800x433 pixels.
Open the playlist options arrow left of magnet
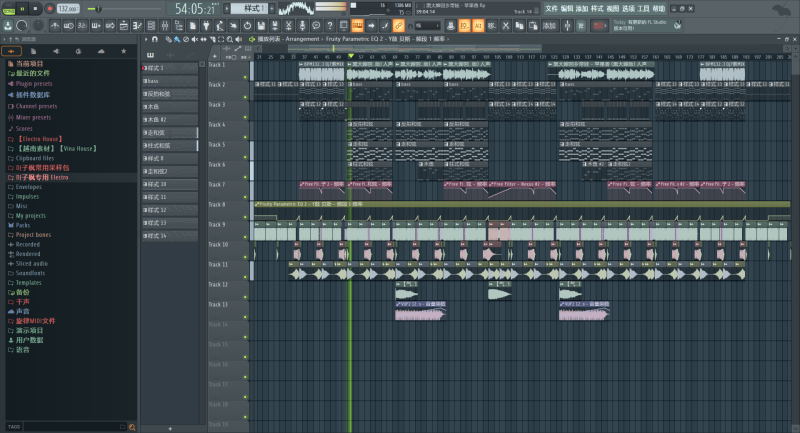pos(146,39)
